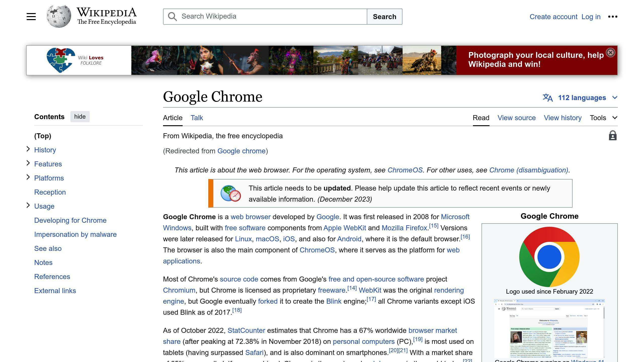Expand the Usage section in Contents
644x362 pixels.
[28, 205]
